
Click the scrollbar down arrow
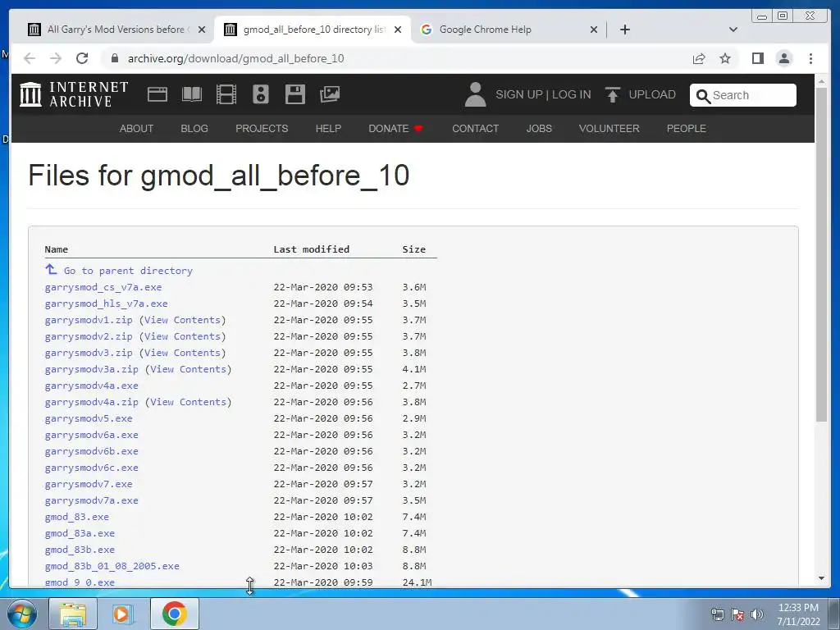click(821, 578)
